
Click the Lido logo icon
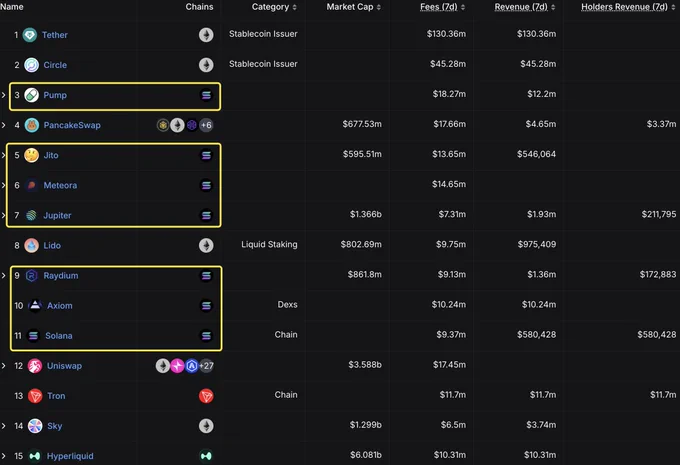tap(32, 246)
